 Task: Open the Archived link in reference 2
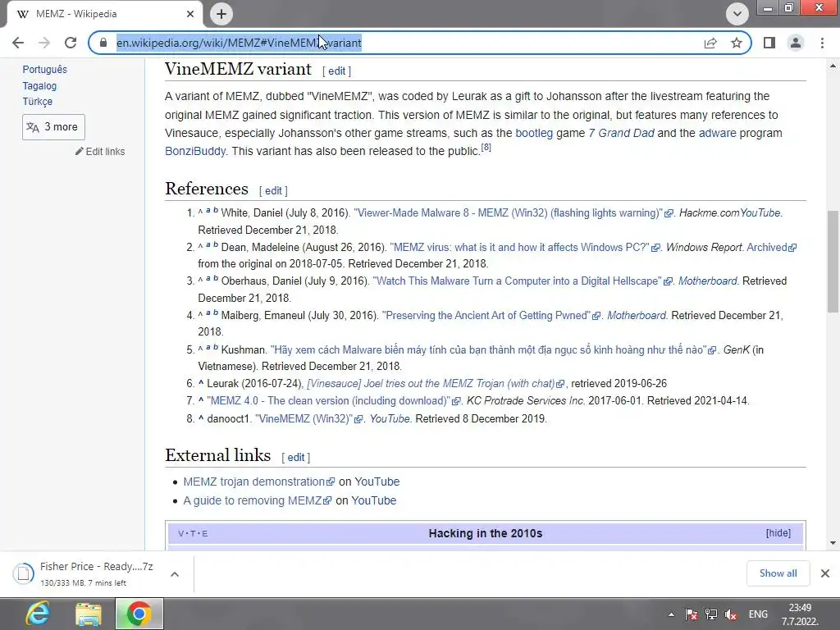click(771, 248)
